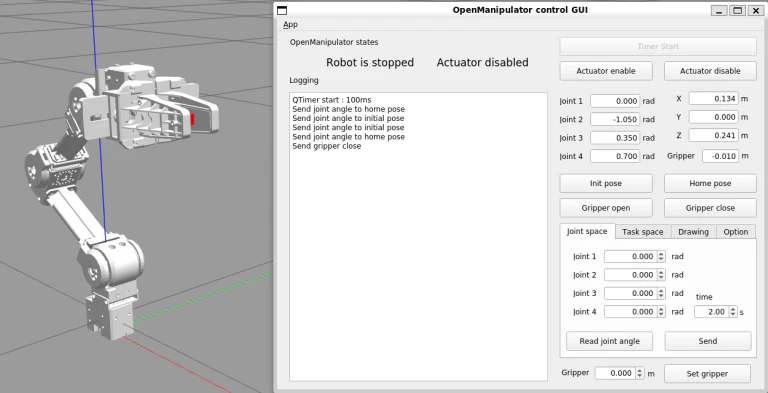Click the 'Robot is stopped' status text
768x393 pixels.
(370, 63)
